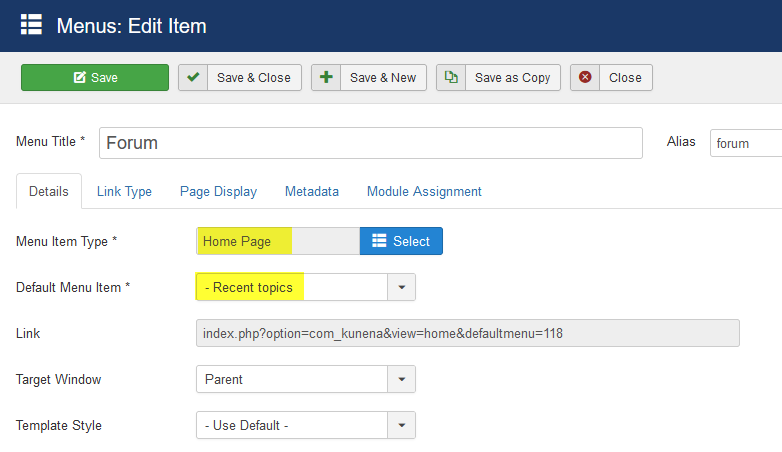
Task: Expand the Template Style dropdown
Action: [x=401, y=425]
